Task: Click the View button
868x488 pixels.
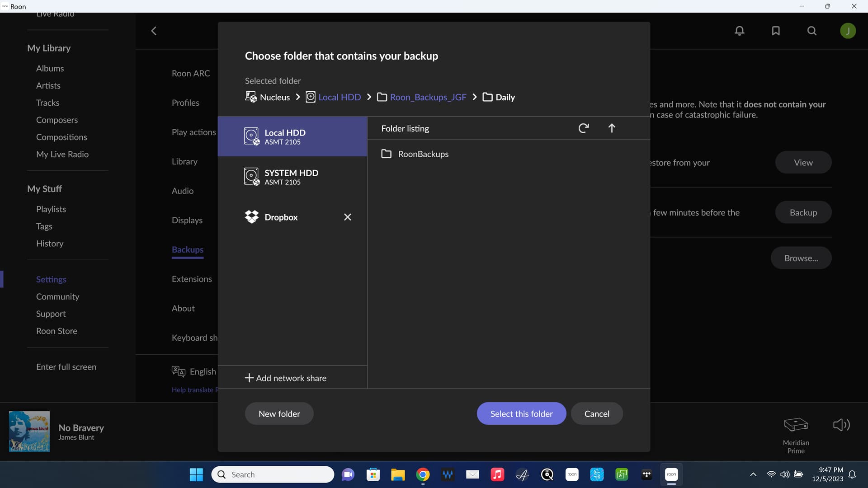Action: coord(803,162)
